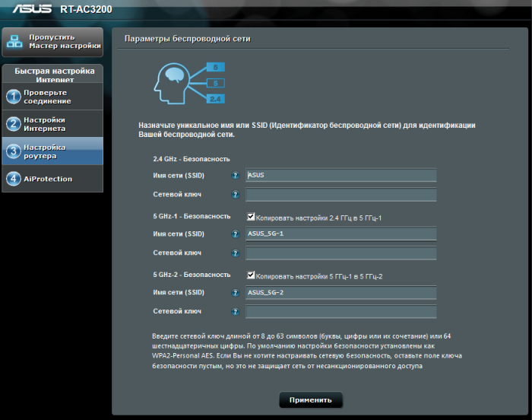Click 5 GHz-2 - Безопасность label
The width and height of the screenshot is (532, 420).
[192, 275]
